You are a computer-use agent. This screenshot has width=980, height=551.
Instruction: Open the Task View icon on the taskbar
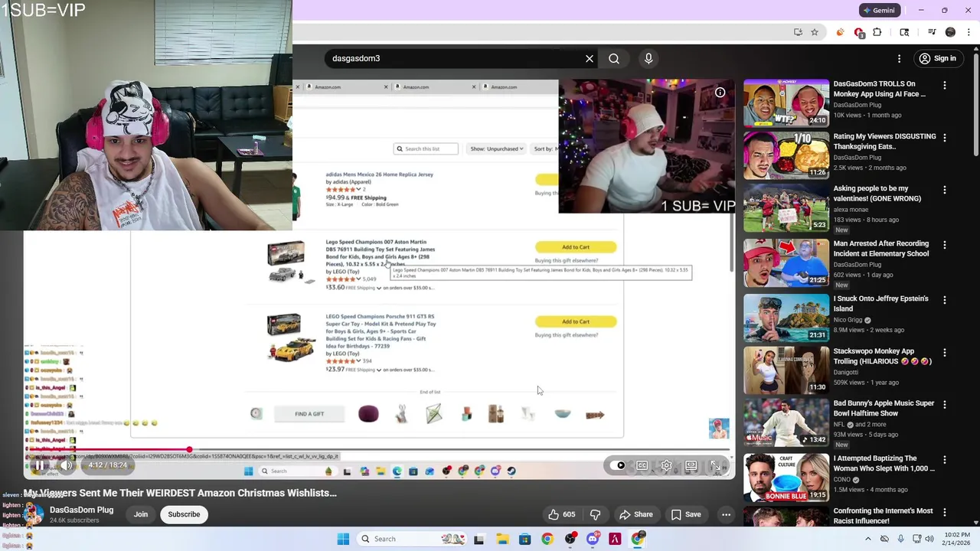tap(479, 539)
